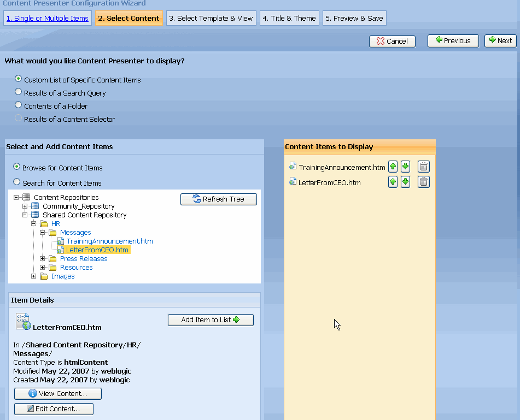Click TrainingAnnouncement.htm file icon in display list
Screen dimensions: 520x420
(x=293, y=165)
